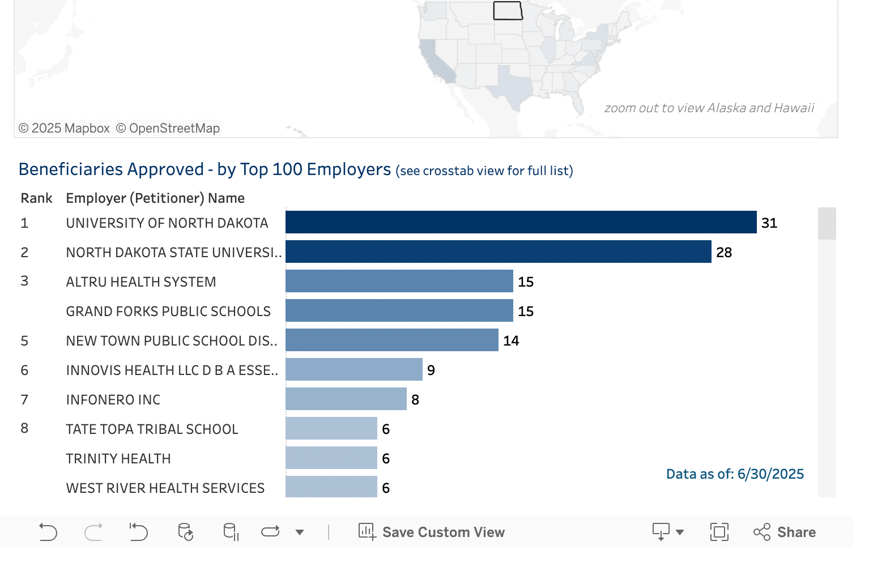
Task: Refresh the data source
Action: (x=185, y=532)
